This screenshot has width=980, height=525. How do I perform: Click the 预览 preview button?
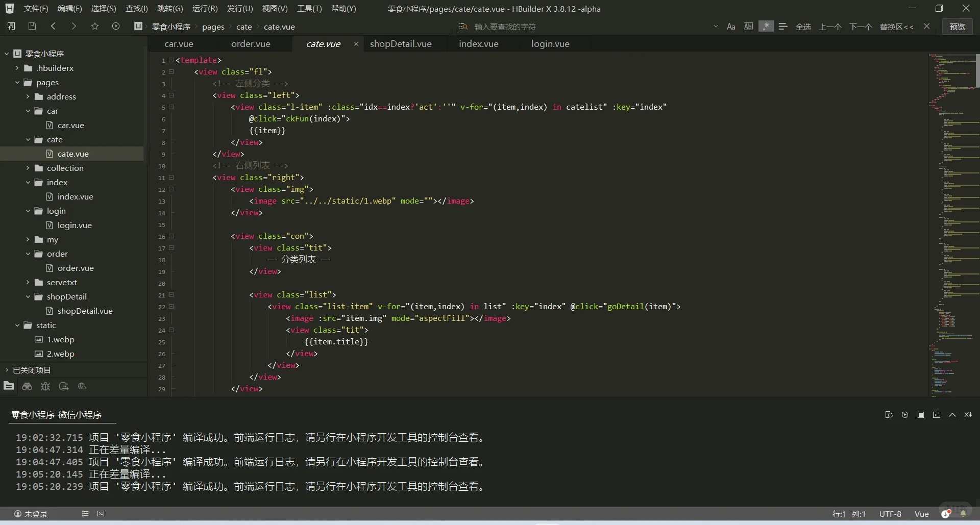point(957,27)
